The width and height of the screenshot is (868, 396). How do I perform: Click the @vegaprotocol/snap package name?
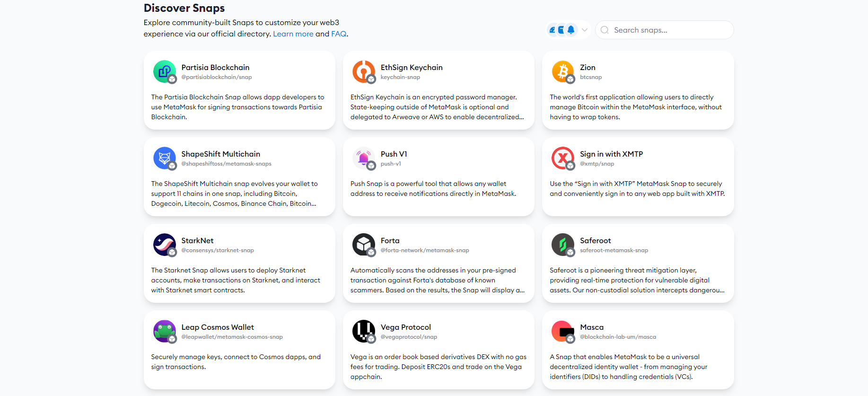[x=409, y=337]
